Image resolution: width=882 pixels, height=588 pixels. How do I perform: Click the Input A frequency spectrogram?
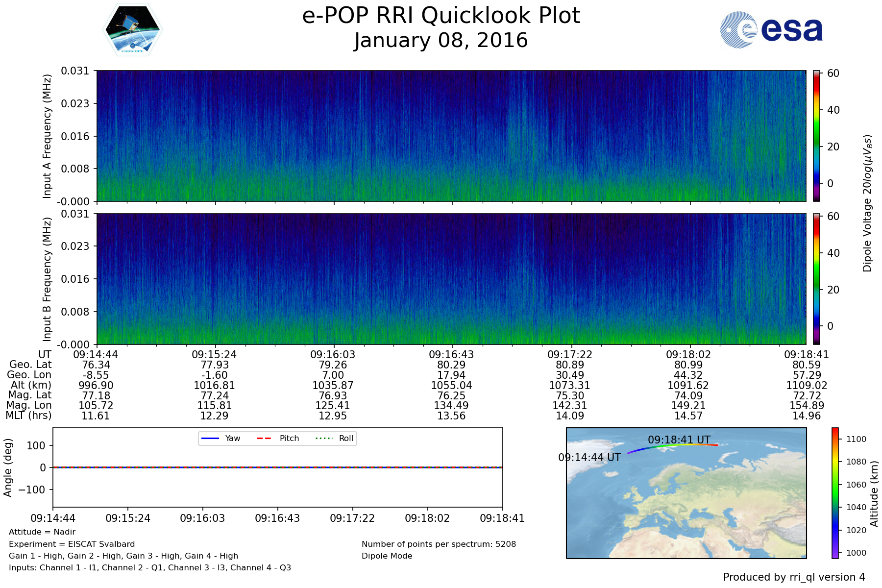point(451,136)
